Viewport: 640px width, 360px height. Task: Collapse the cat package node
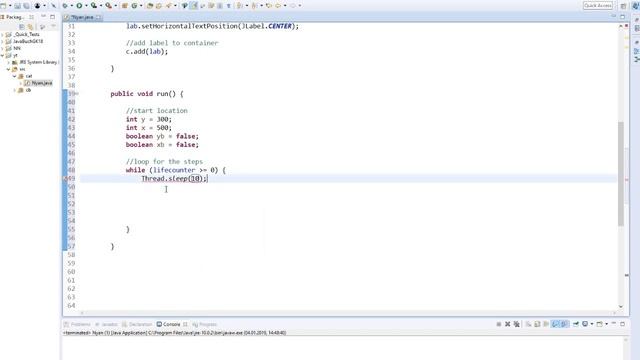pyautogui.click(x=15, y=76)
